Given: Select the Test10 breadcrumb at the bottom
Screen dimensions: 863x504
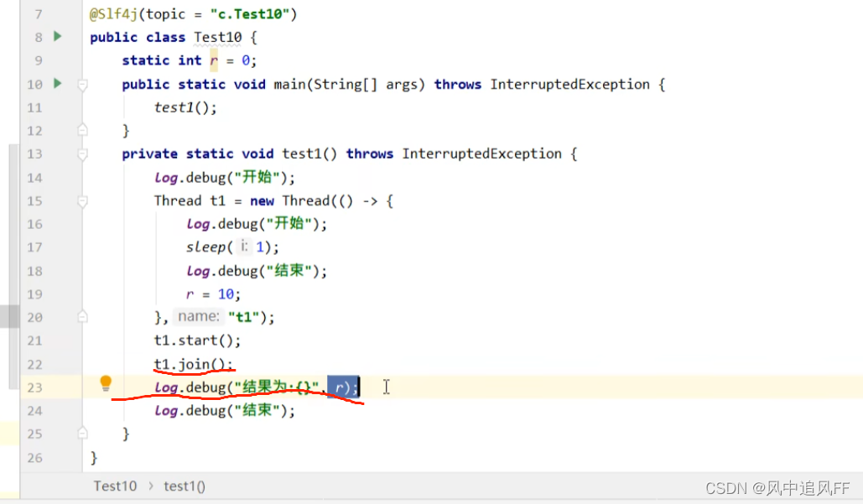Looking at the screenshot, I should (115, 486).
